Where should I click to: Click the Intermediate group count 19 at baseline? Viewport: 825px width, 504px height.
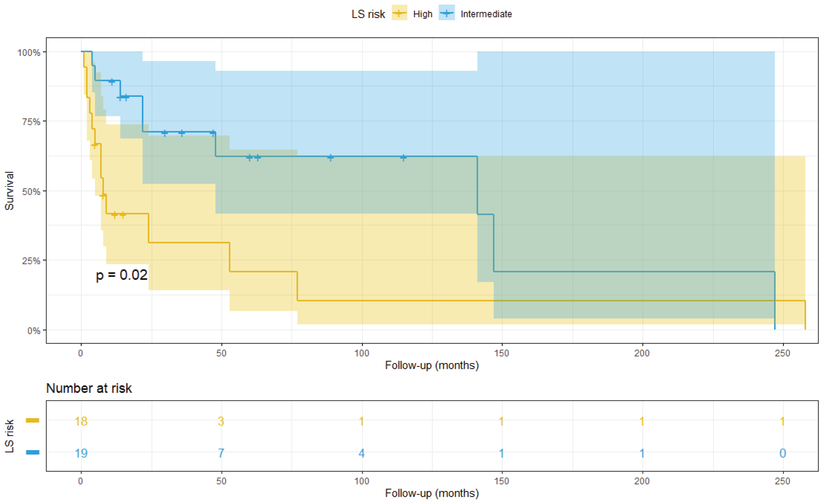81,453
